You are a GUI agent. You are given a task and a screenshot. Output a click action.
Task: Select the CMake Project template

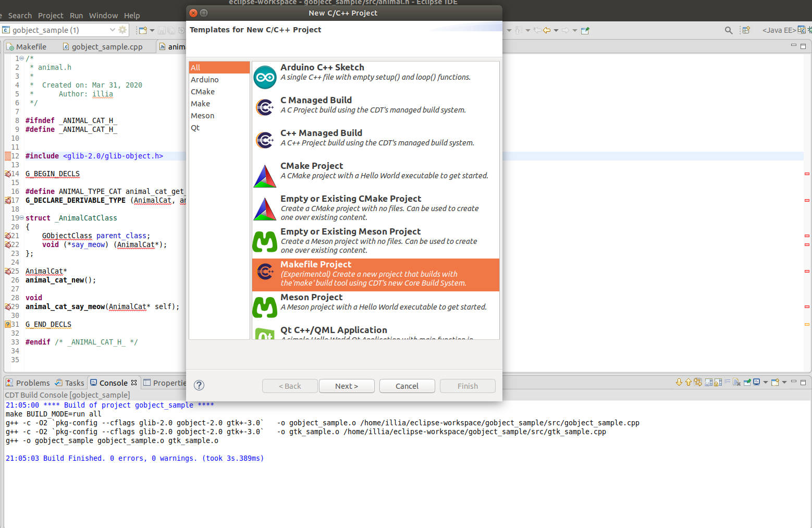[x=375, y=176]
